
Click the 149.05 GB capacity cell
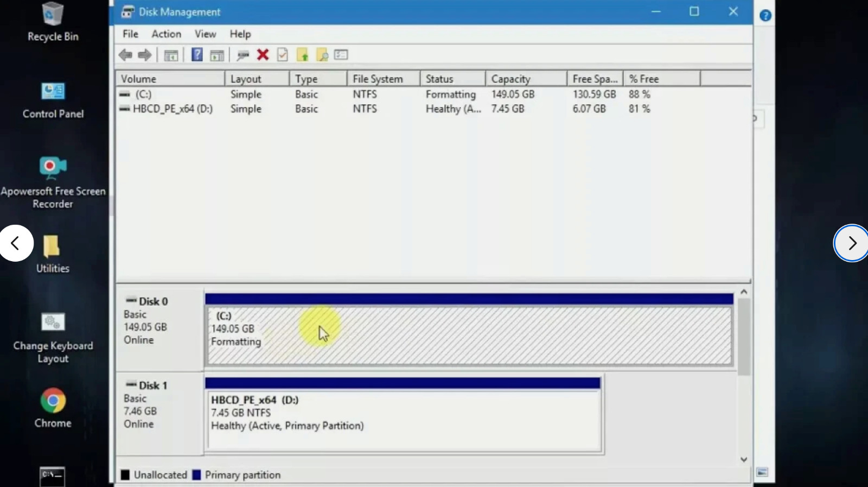(513, 94)
